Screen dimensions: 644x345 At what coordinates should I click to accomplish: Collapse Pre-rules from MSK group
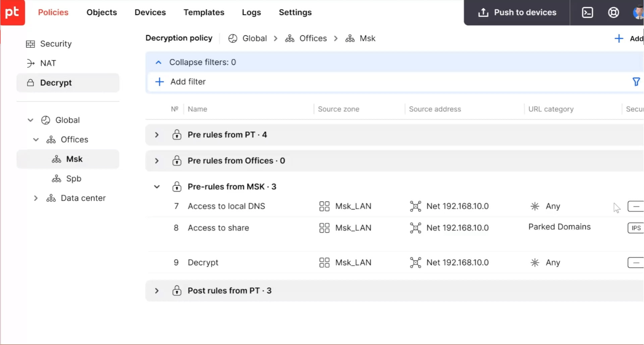(x=157, y=187)
